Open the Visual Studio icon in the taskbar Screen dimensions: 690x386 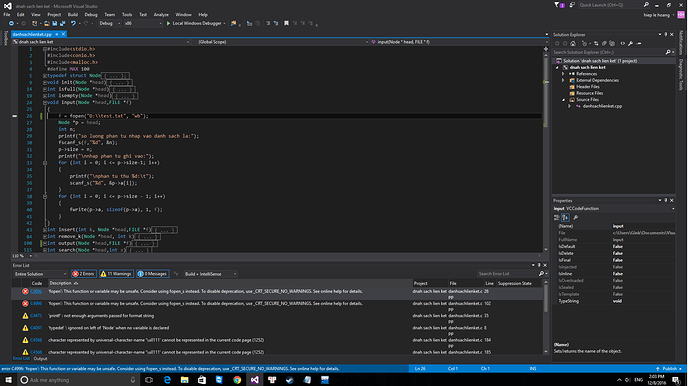coord(254,379)
